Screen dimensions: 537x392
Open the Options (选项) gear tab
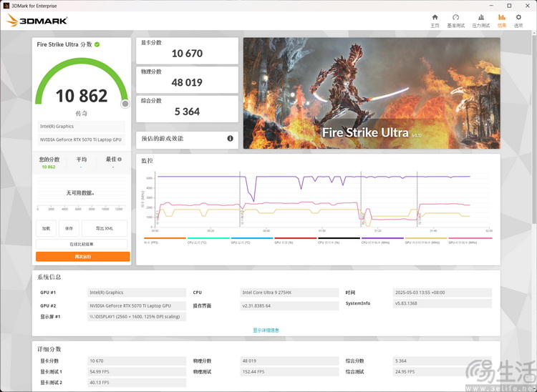pyautogui.click(x=518, y=21)
